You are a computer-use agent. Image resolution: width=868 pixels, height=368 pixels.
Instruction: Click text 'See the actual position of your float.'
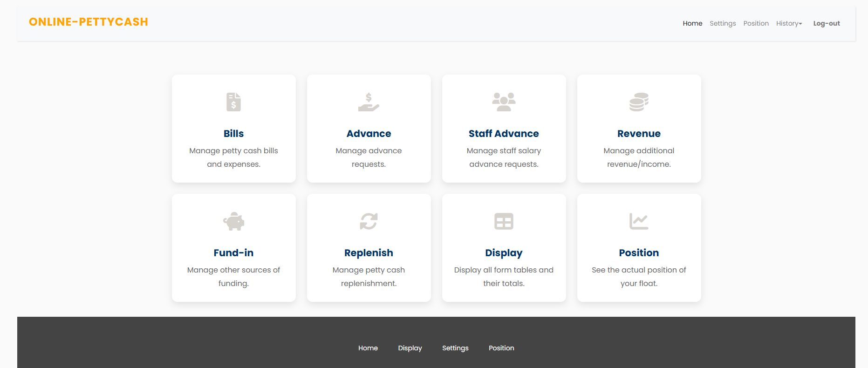[x=639, y=277]
